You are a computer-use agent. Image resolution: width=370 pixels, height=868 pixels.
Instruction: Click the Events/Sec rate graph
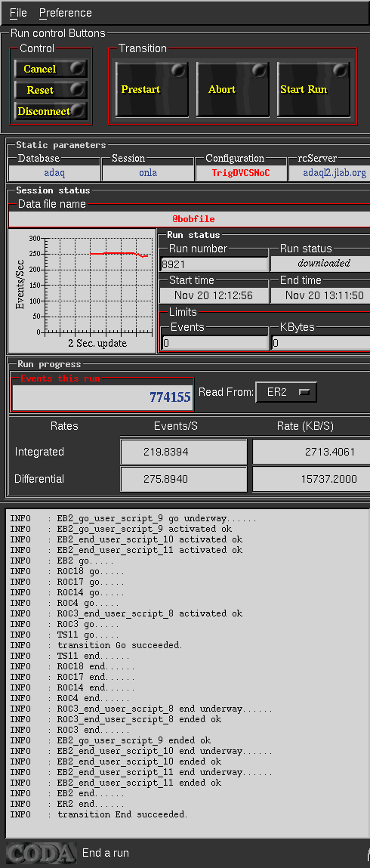coord(82,291)
